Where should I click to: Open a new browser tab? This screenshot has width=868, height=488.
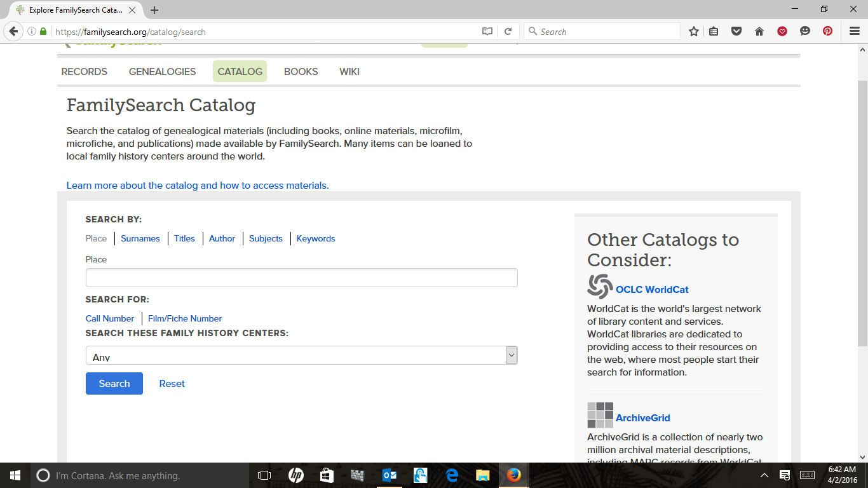tap(154, 10)
